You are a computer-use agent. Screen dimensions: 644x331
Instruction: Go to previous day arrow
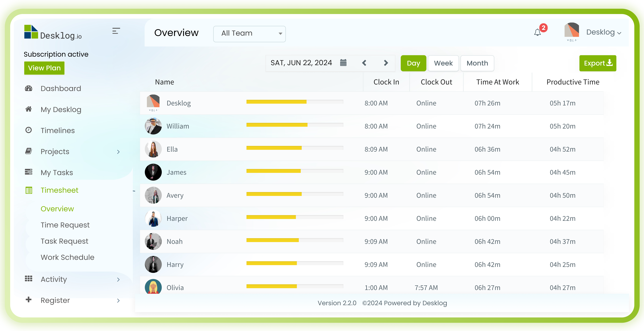click(x=364, y=63)
